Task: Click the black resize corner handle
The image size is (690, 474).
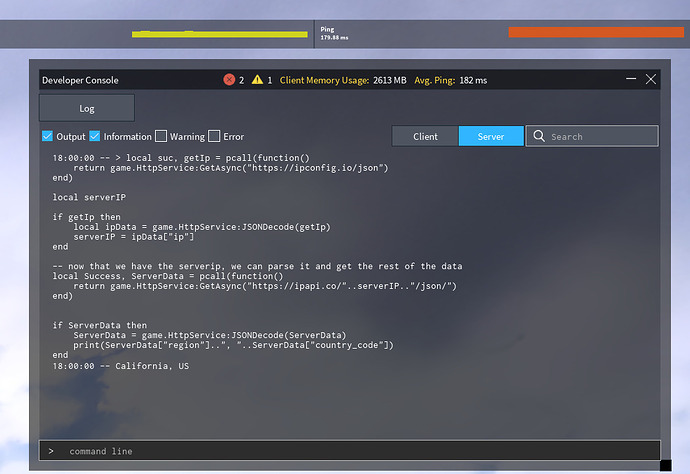Action: pos(666,465)
